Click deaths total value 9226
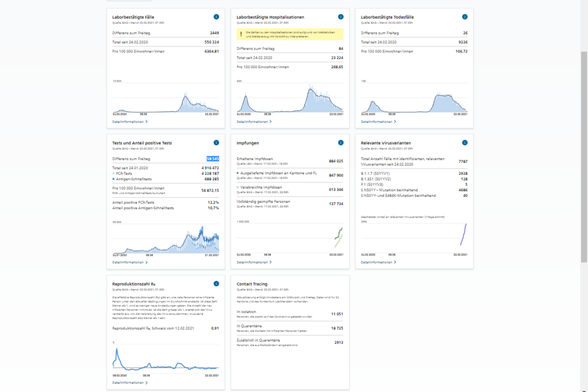This screenshot has width=588, height=392. pyautogui.click(x=463, y=42)
